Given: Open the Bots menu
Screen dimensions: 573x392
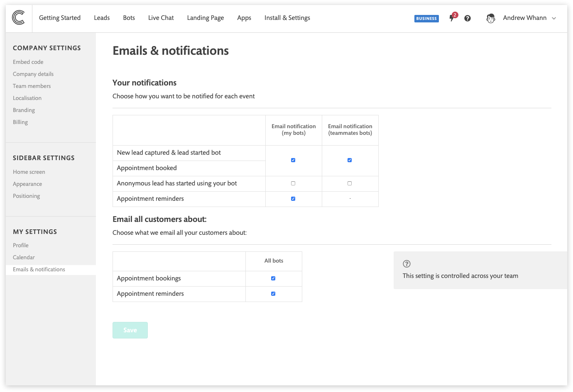Looking at the screenshot, I should click(129, 18).
